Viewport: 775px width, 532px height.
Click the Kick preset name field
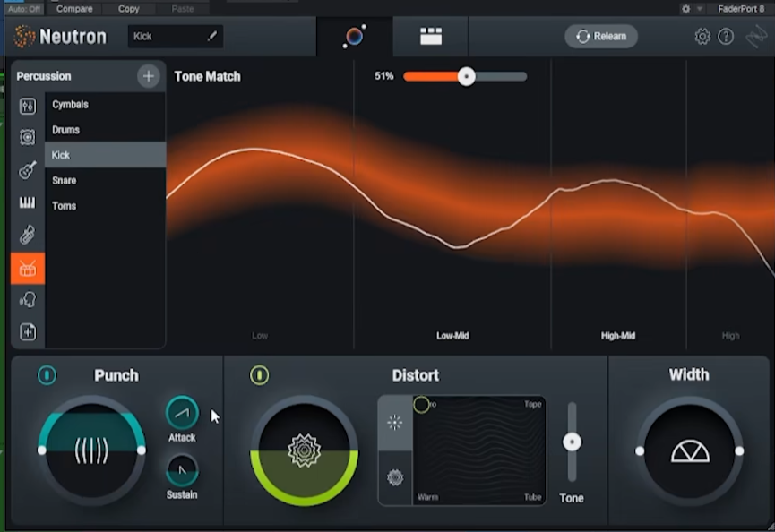[176, 36]
